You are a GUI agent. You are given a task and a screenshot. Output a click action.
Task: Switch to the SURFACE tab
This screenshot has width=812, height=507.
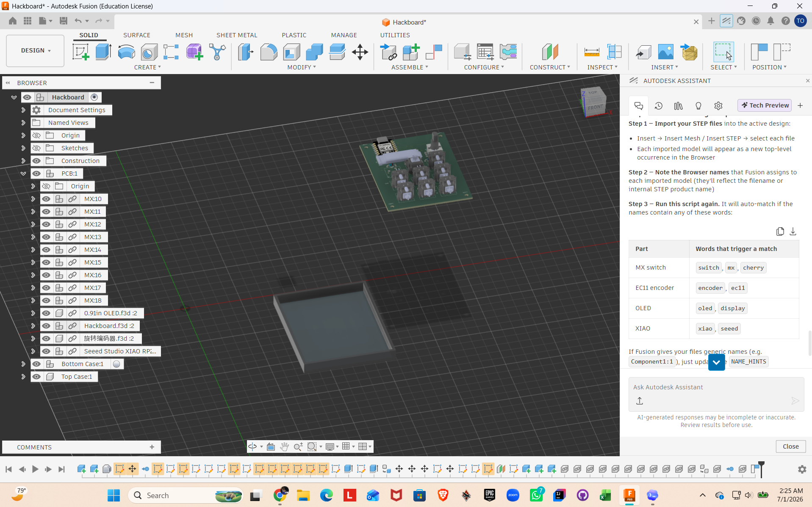pyautogui.click(x=137, y=35)
